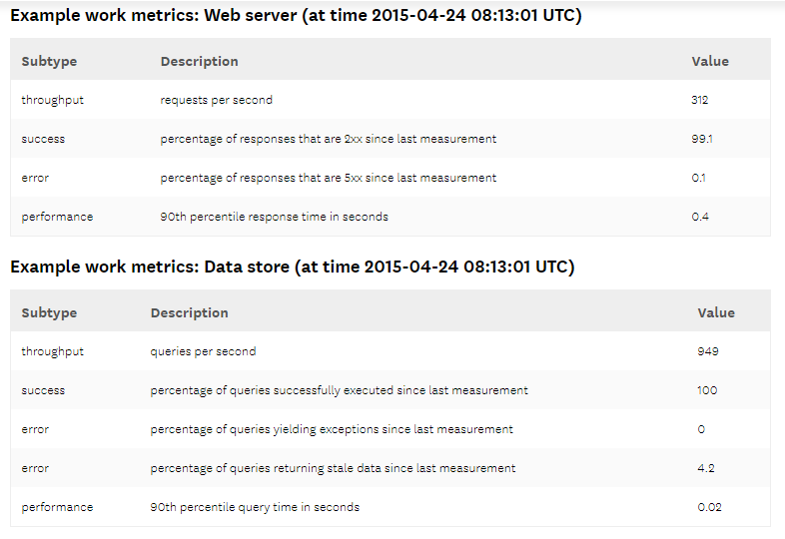785x539 pixels.
Task: Click "90th percentile response time in seconds"
Action: click(274, 217)
